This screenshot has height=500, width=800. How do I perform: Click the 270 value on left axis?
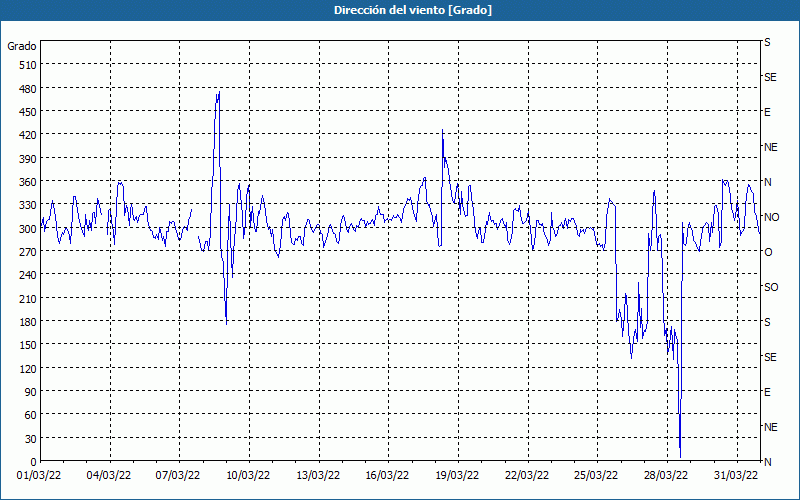coord(28,252)
